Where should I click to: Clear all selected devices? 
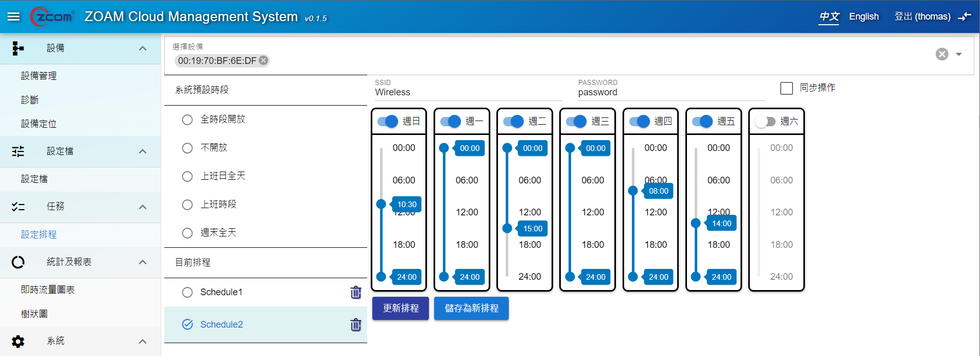click(x=941, y=54)
